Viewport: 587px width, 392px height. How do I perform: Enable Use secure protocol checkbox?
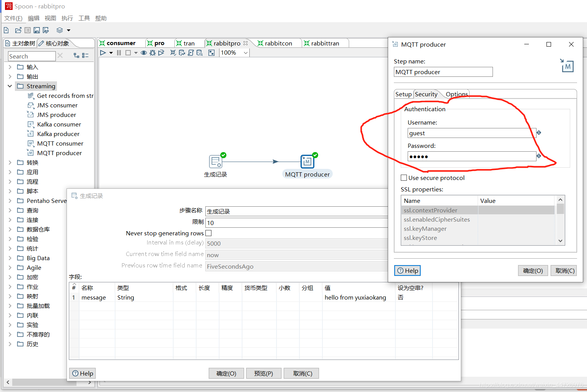click(x=404, y=178)
